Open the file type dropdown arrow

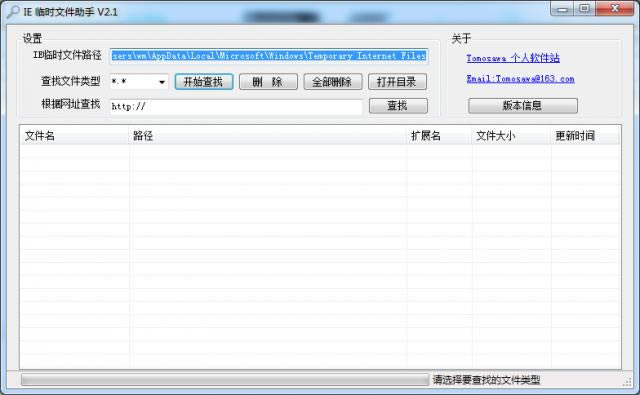pyautogui.click(x=162, y=82)
